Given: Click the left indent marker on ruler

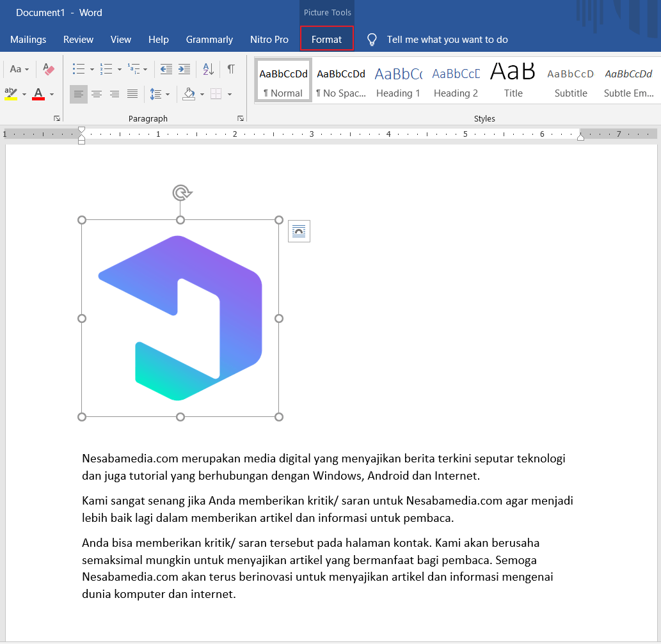Looking at the screenshot, I should click(x=82, y=141).
